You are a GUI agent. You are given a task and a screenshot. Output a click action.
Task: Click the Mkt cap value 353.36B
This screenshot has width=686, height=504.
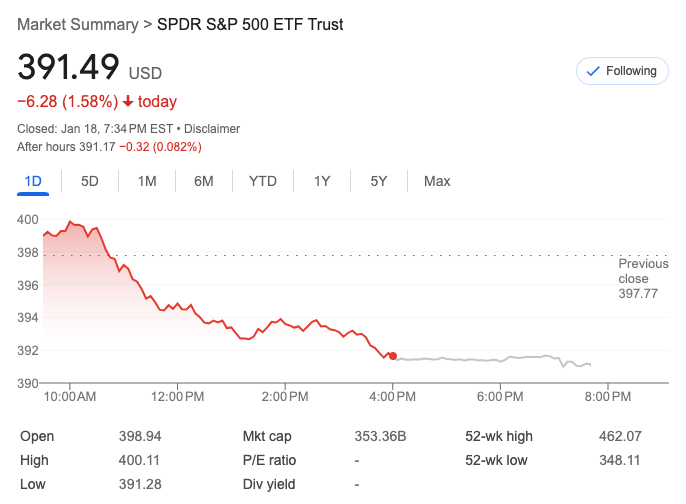[x=379, y=436]
